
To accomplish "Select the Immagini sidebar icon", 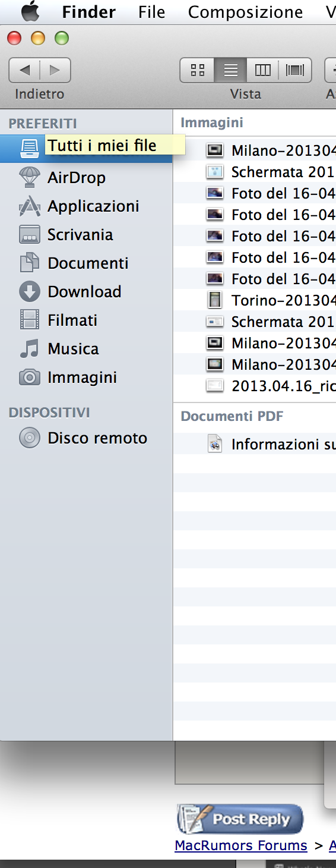I will (x=30, y=377).
